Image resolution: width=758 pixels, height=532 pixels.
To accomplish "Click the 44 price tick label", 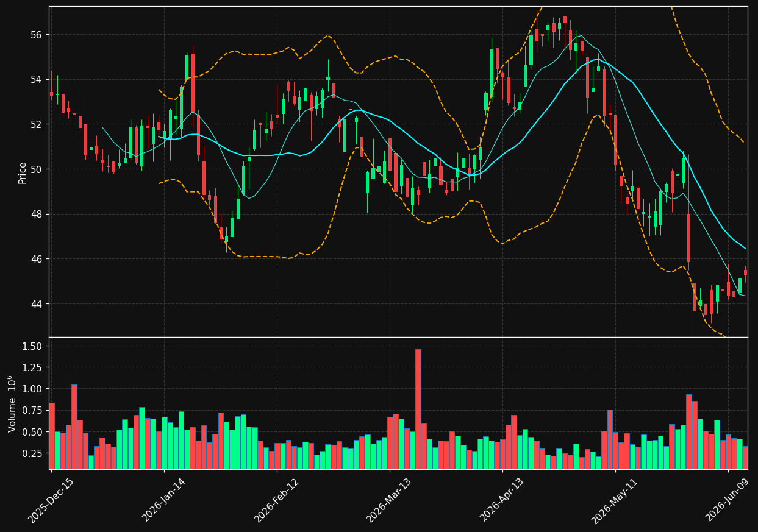I will pyautogui.click(x=38, y=304).
